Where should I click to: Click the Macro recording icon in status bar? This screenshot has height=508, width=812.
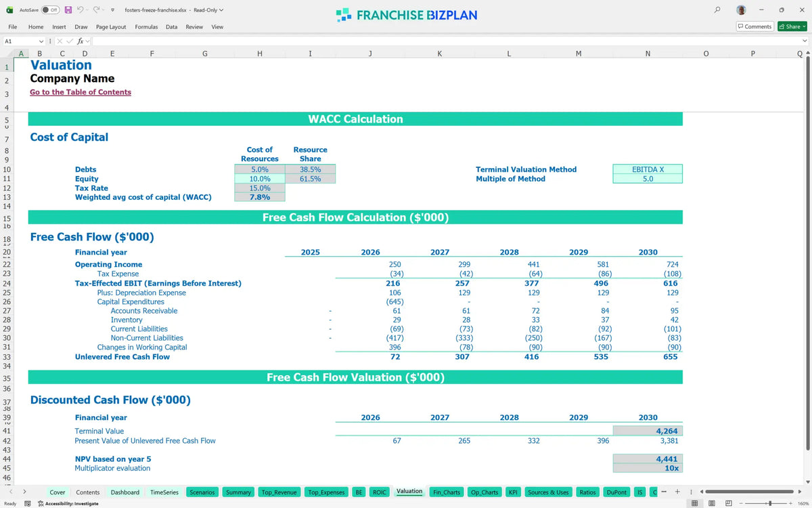coord(27,503)
